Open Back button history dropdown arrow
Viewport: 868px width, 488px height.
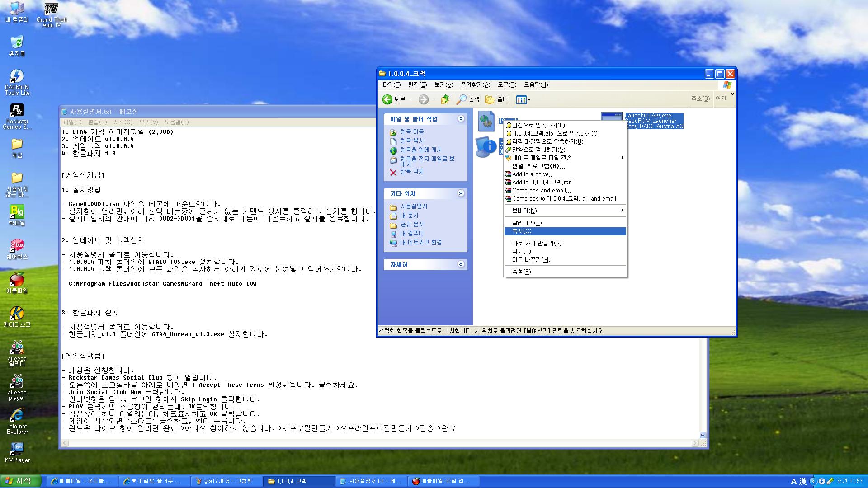click(x=411, y=99)
